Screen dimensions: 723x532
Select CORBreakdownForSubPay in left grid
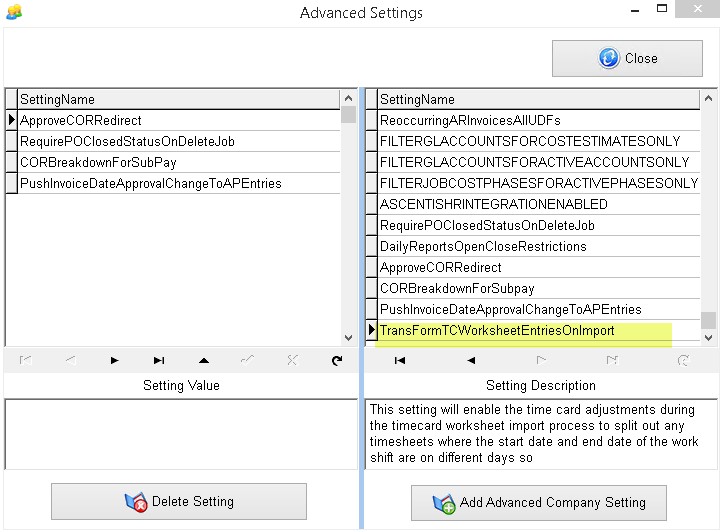[x=179, y=162]
